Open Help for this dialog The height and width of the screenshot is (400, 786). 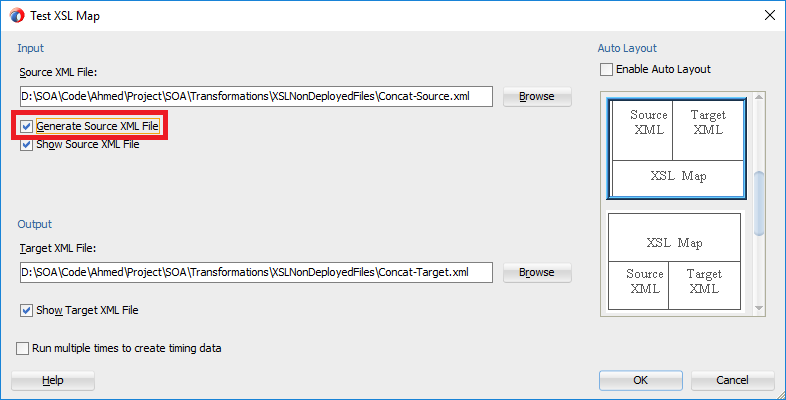(x=52, y=380)
